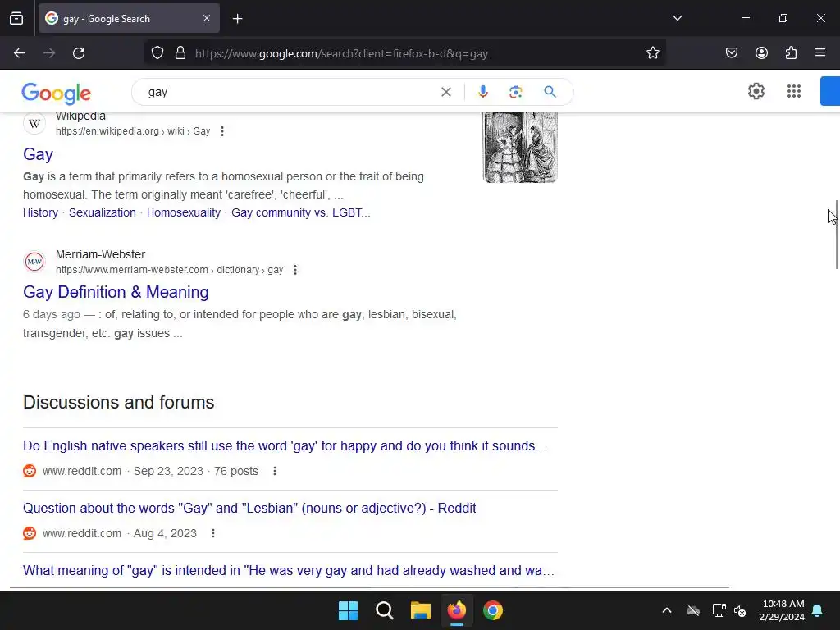Viewport: 840px width, 630px height.
Task: Click the muted volume tray icon
Action: 741,610
